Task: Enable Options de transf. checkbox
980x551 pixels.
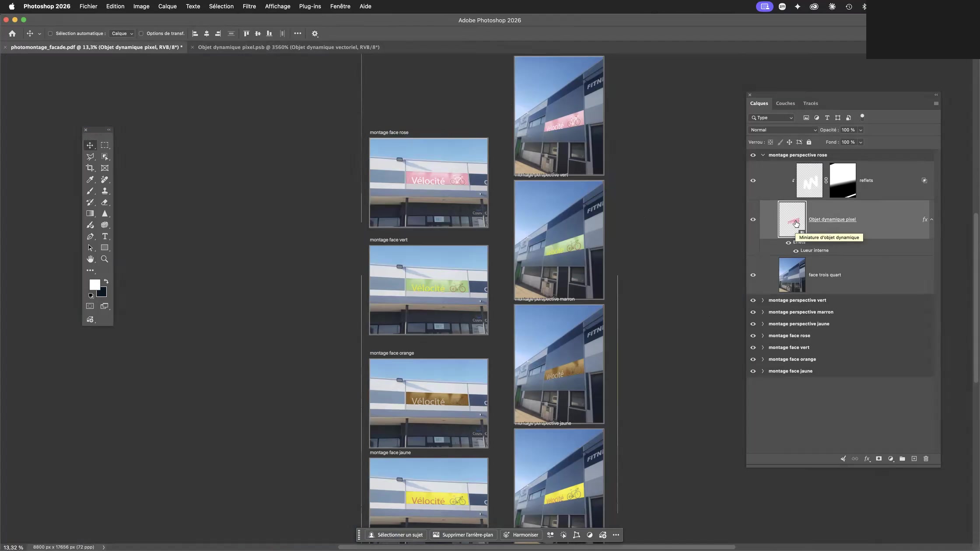Action: coord(141,34)
